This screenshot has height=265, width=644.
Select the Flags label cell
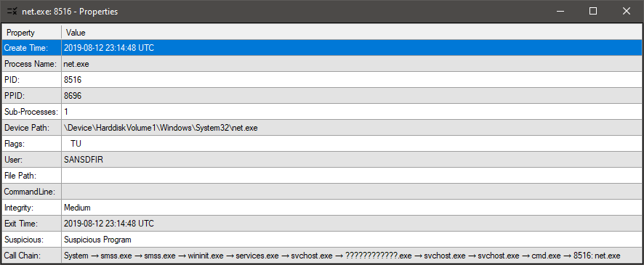click(31, 144)
